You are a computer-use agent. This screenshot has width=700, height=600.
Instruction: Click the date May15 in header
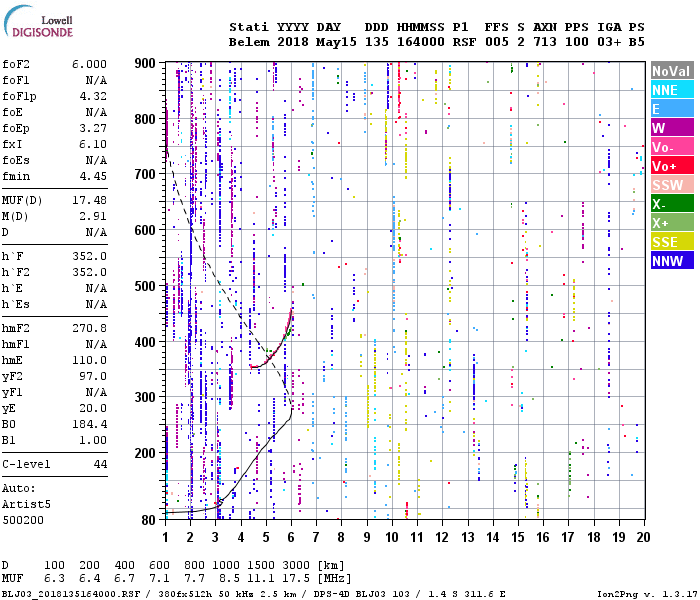tap(336, 42)
